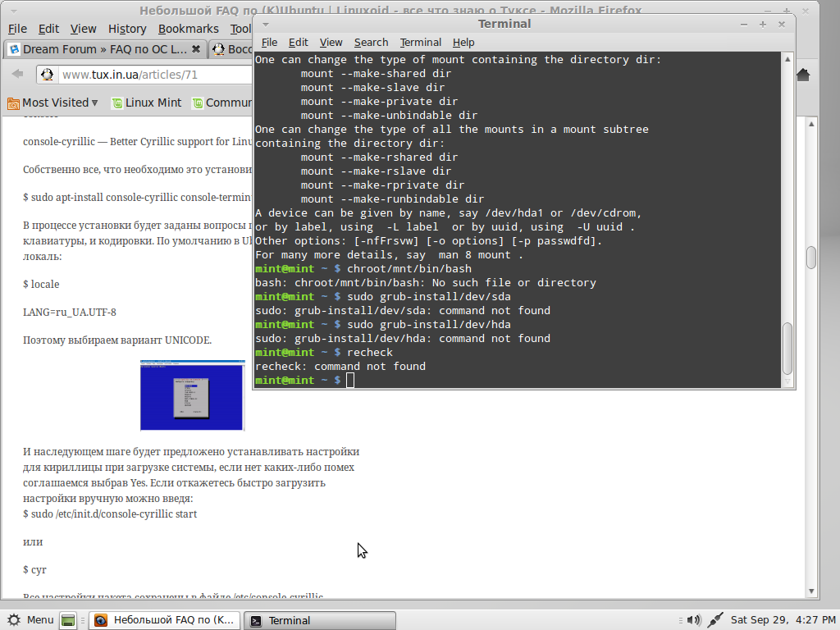Open the Mint Menu button
The width and height of the screenshot is (840, 630).
tap(32, 620)
